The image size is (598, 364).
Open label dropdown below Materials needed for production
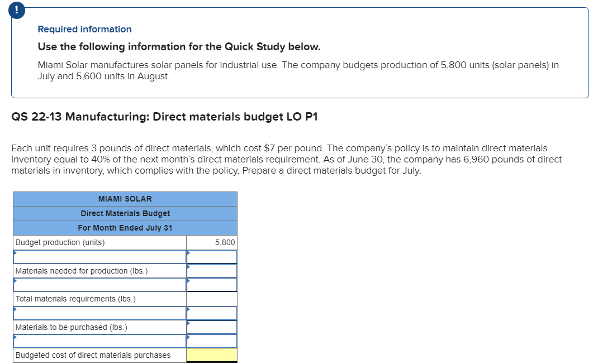pos(99,285)
